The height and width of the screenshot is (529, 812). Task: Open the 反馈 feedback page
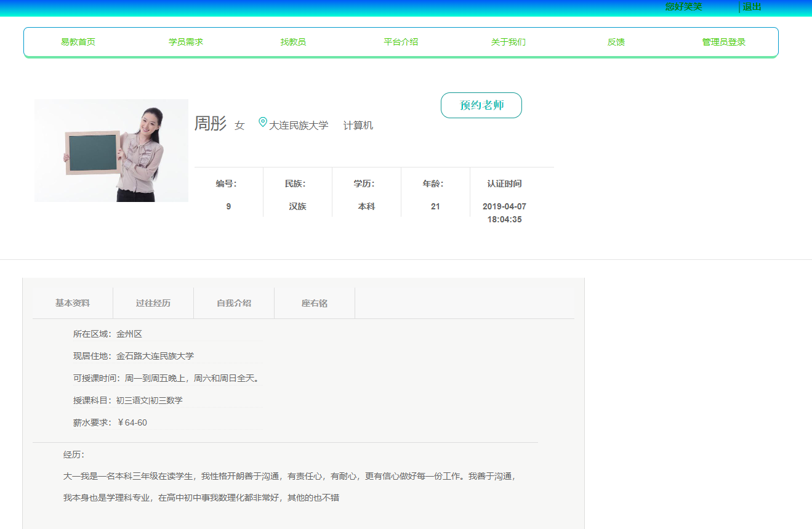616,42
